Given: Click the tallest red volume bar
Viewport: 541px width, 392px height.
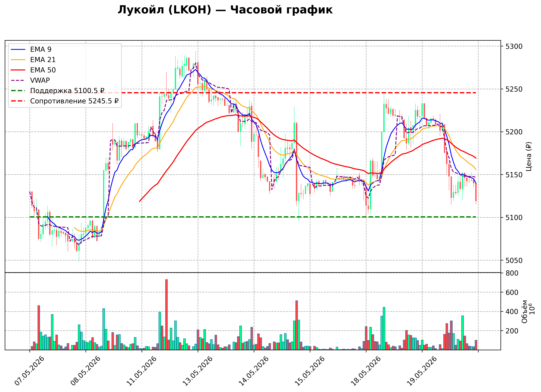Looking at the screenshot, I should click(167, 315).
